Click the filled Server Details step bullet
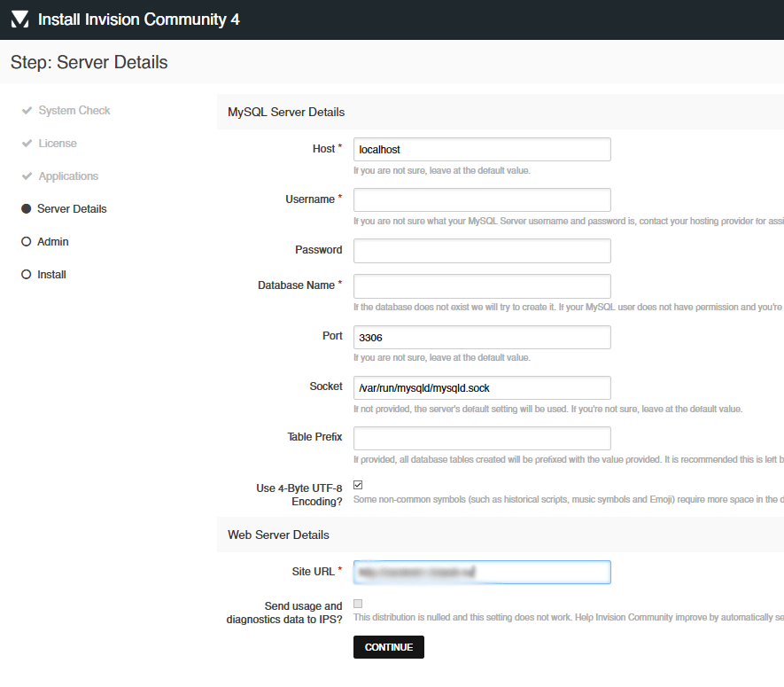Image resolution: width=784 pixels, height=687 pixels. pyautogui.click(x=26, y=208)
